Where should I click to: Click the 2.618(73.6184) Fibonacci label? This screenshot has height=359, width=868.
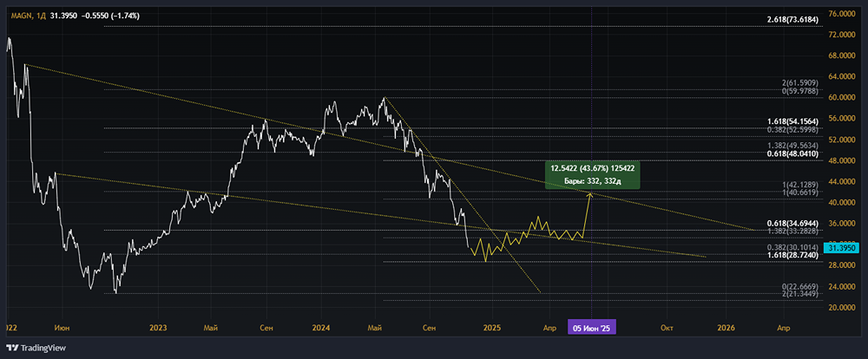(794, 19)
